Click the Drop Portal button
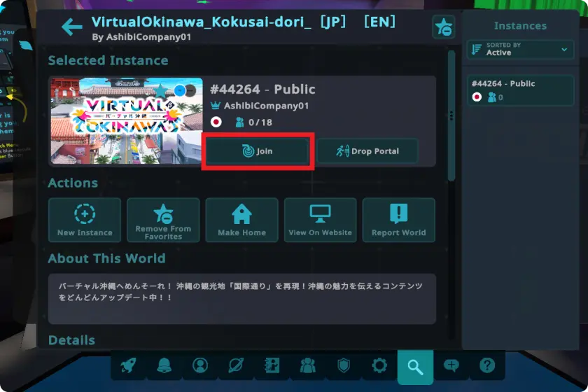This screenshot has width=588, height=392. point(367,151)
